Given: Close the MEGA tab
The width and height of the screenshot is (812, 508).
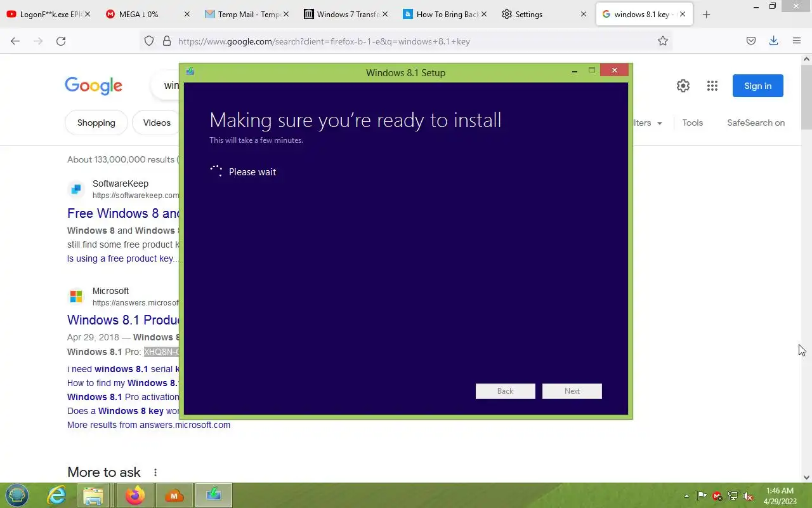Looking at the screenshot, I should point(187,14).
